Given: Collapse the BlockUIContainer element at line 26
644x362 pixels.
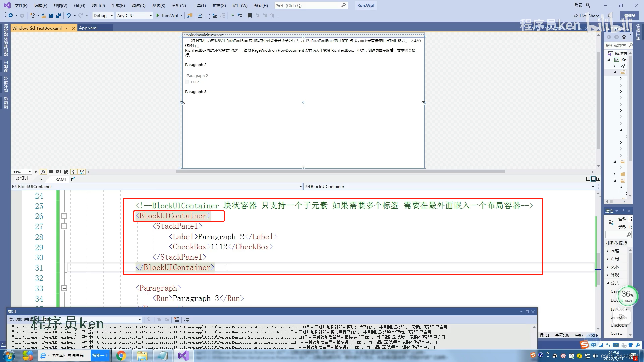Looking at the screenshot, I should (64, 216).
